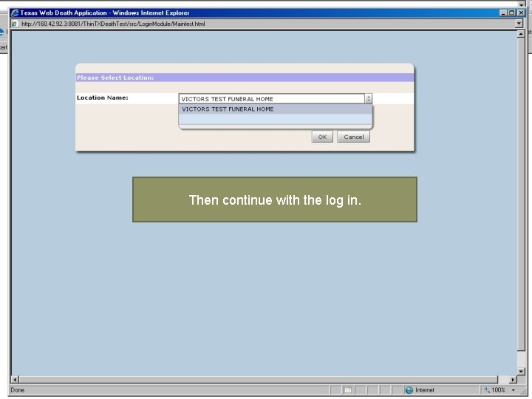Click the horizontal scrollbar right arrow
This screenshot has width=532, height=399.
(512, 379)
